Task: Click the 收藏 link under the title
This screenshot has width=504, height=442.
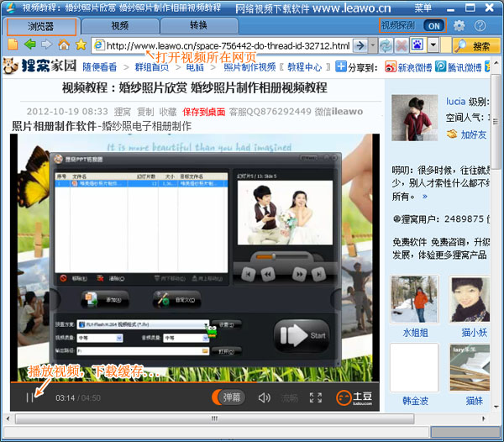Action: tap(168, 112)
